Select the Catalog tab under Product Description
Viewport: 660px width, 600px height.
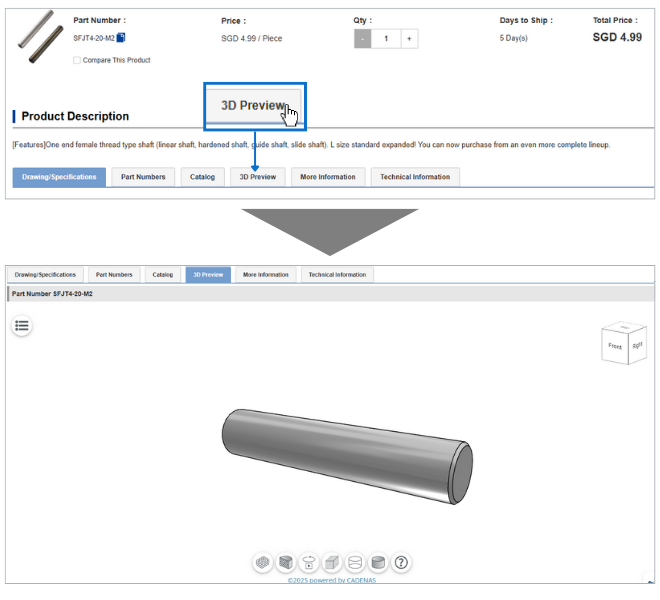coord(203,177)
